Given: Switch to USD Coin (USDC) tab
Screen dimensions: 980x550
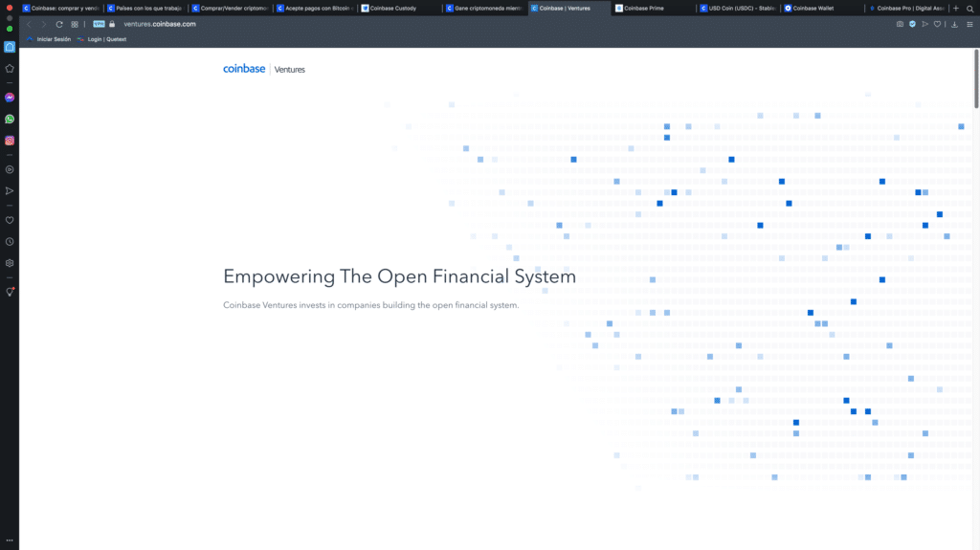Looking at the screenshot, I should coord(739,8).
